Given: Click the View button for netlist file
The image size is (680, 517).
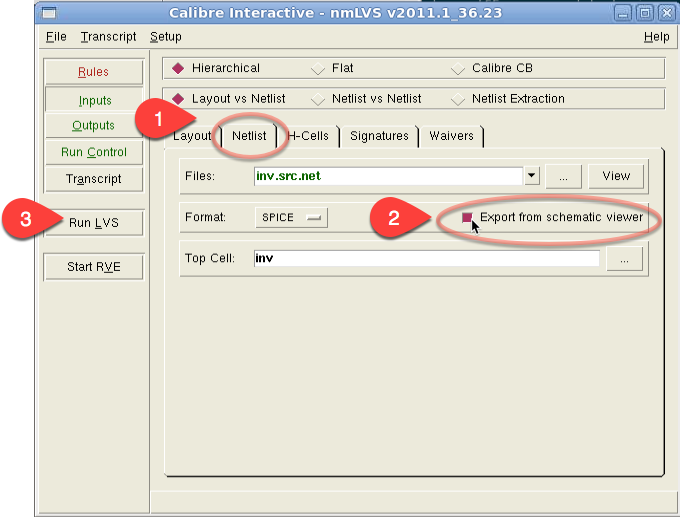Looking at the screenshot, I should tap(616, 176).
